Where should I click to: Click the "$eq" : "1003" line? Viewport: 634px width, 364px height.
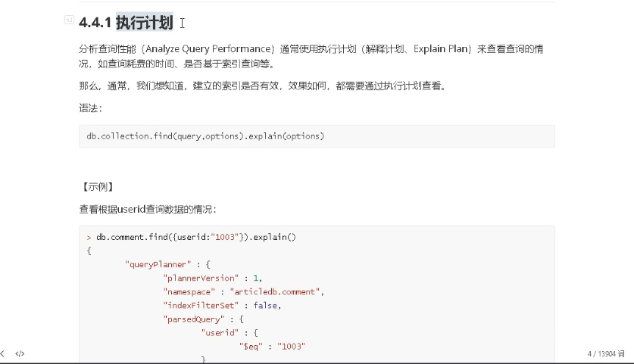click(x=272, y=347)
